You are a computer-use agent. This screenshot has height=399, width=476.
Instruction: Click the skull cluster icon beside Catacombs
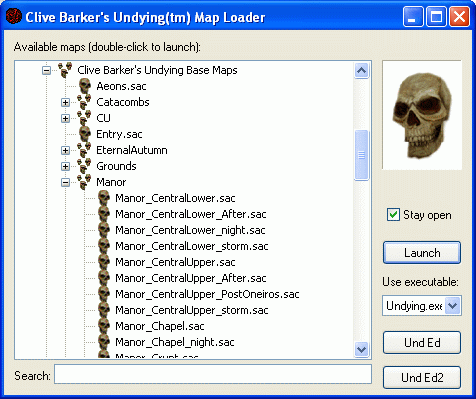[x=84, y=102]
